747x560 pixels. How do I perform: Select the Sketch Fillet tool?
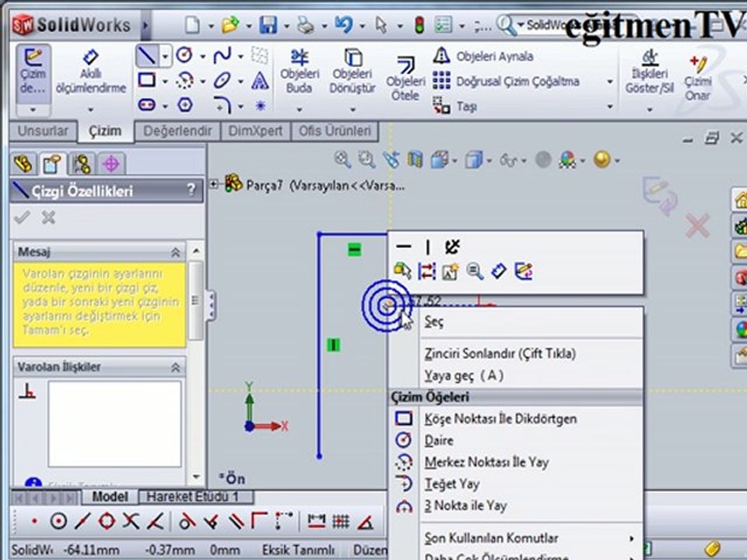[222, 104]
